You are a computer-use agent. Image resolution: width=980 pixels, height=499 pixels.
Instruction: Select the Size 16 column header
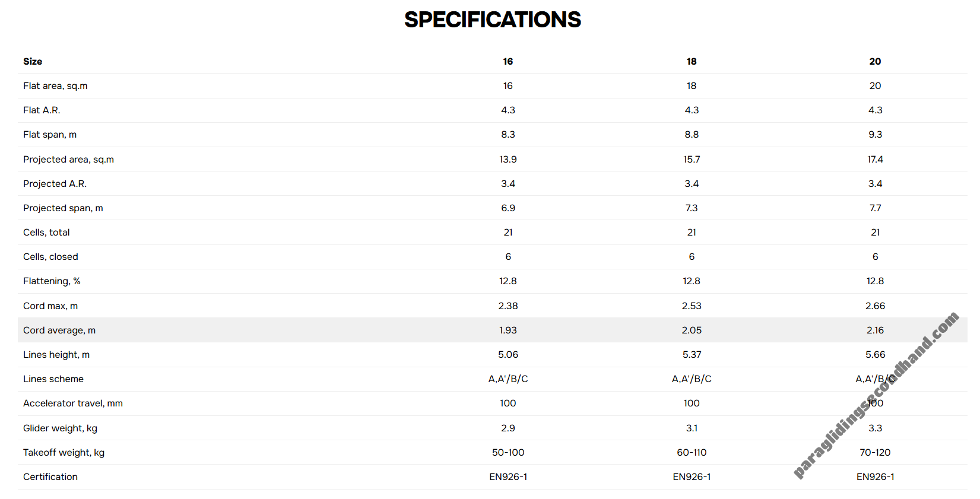[x=508, y=61]
